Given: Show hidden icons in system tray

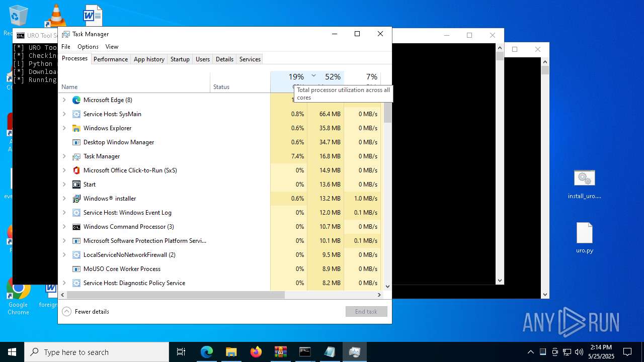Looking at the screenshot, I should click(x=530, y=352).
